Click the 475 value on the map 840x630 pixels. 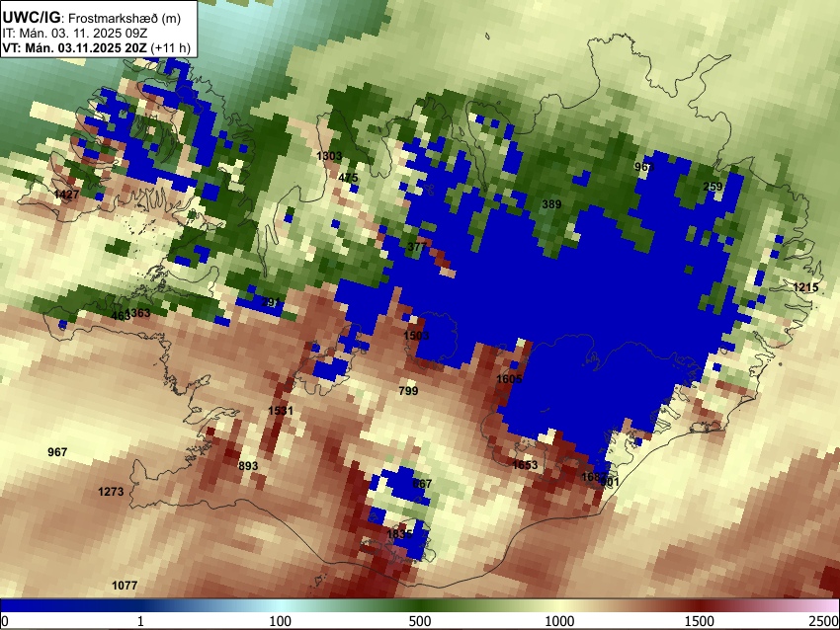pos(348,178)
